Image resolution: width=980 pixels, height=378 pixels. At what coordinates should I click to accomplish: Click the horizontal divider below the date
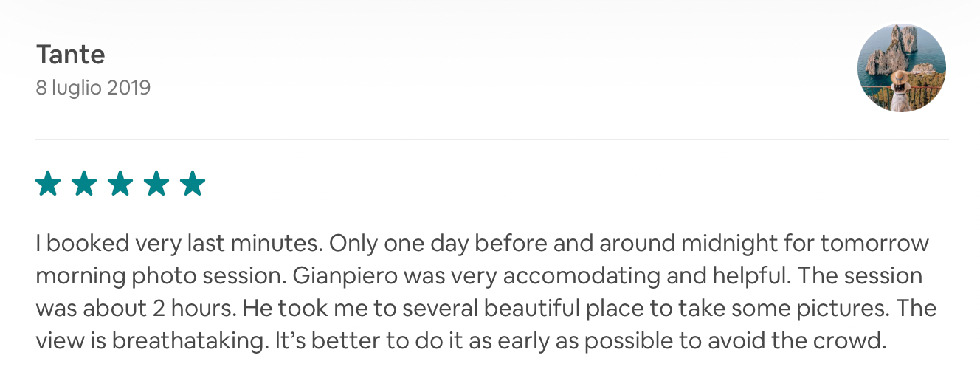tap(491, 140)
